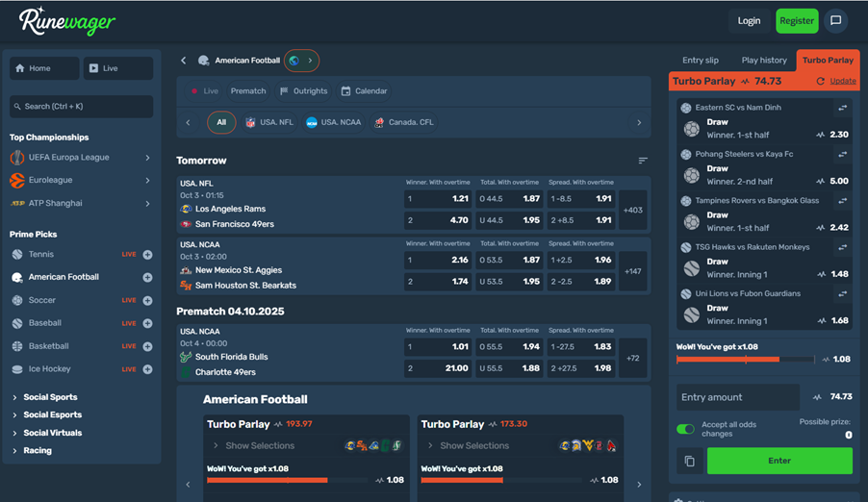The height and width of the screenshot is (502, 868).
Task: Open +147 more markets for New Mexico game
Action: tap(633, 272)
